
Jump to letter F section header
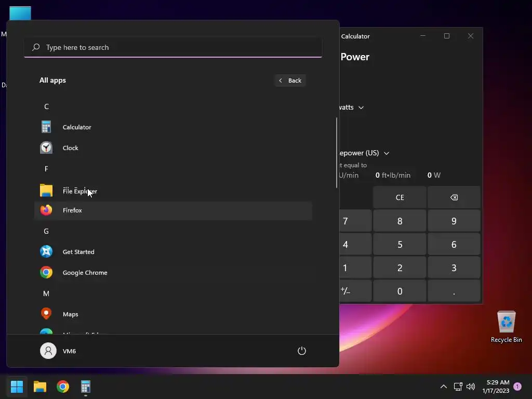tap(46, 169)
